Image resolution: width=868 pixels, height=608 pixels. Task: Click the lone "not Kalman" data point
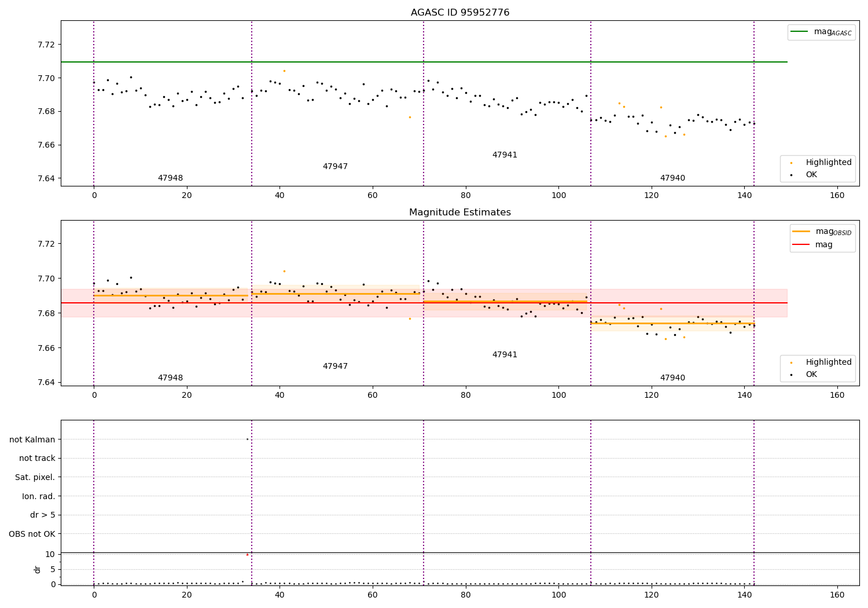click(247, 439)
